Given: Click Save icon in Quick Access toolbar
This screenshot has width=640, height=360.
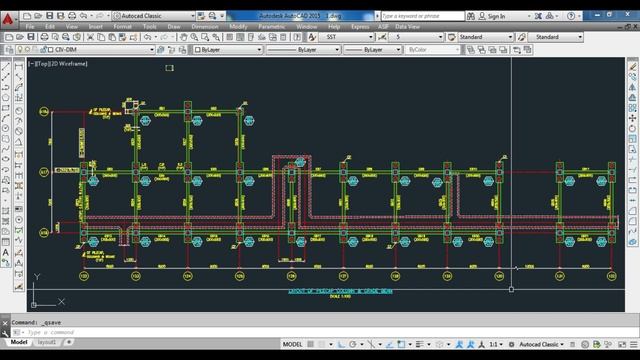Looking at the screenshot, I should pos(49,16).
